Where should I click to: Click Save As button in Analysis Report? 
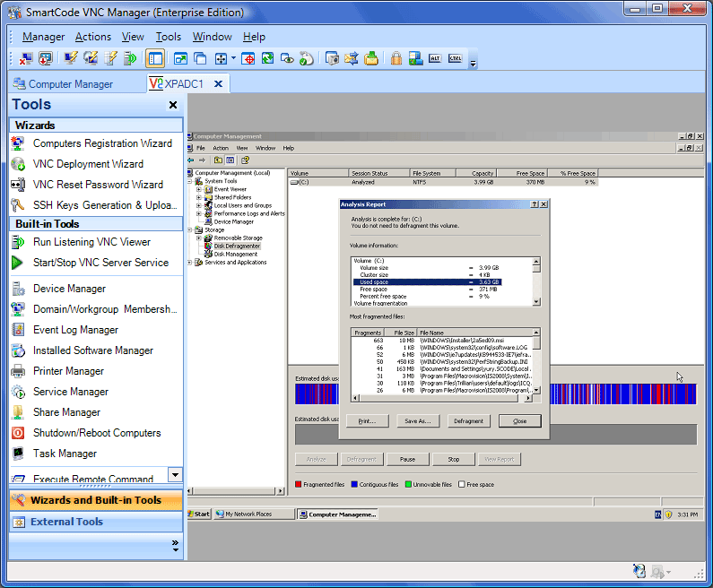(418, 421)
